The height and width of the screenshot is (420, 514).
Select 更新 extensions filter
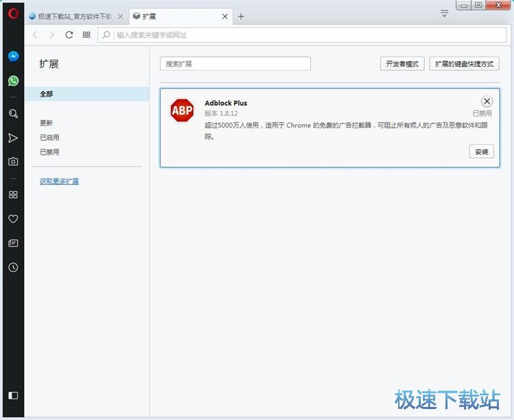click(x=46, y=123)
